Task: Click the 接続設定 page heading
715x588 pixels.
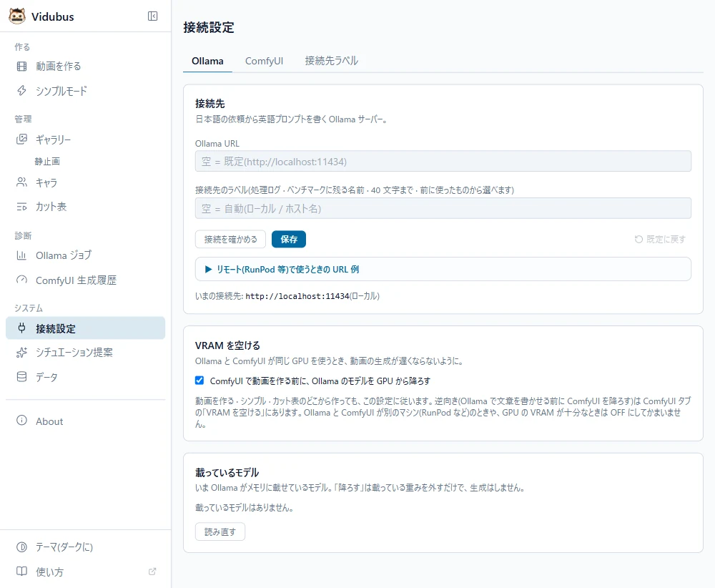Action: pyautogui.click(x=208, y=27)
